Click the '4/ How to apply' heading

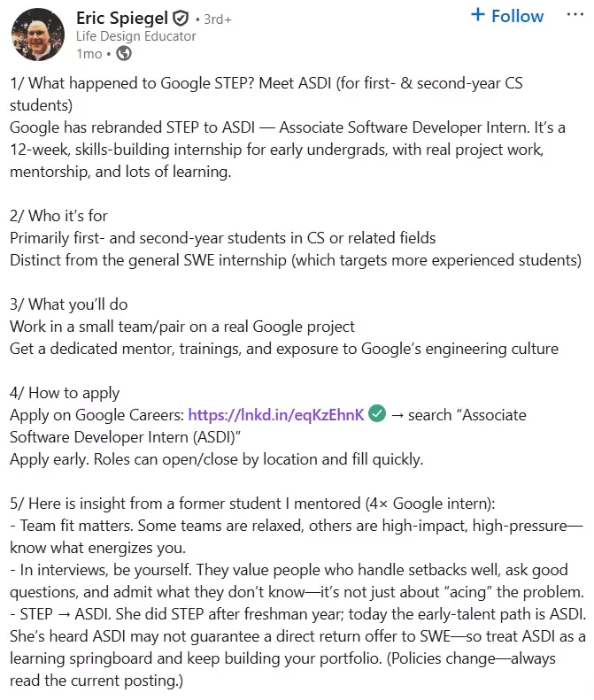pyautogui.click(x=65, y=393)
